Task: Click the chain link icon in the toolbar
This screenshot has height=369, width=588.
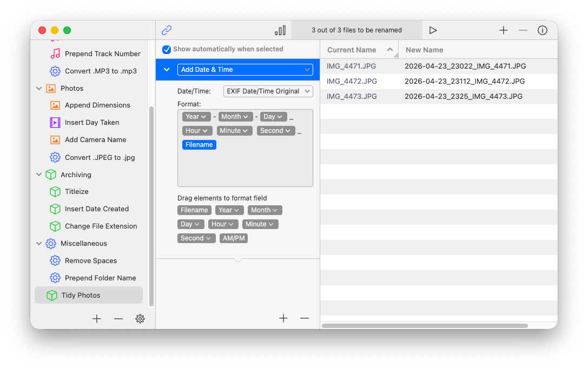Action: [x=166, y=31]
